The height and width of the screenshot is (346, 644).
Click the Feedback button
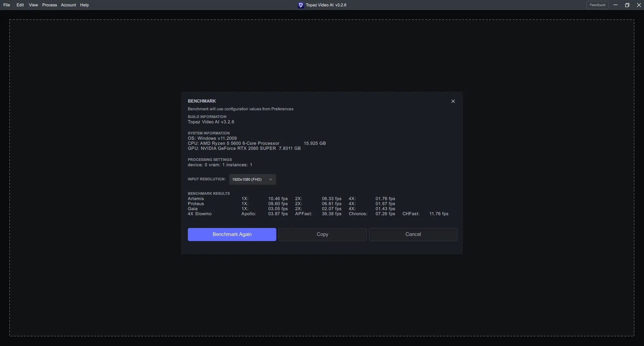[x=597, y=5]
